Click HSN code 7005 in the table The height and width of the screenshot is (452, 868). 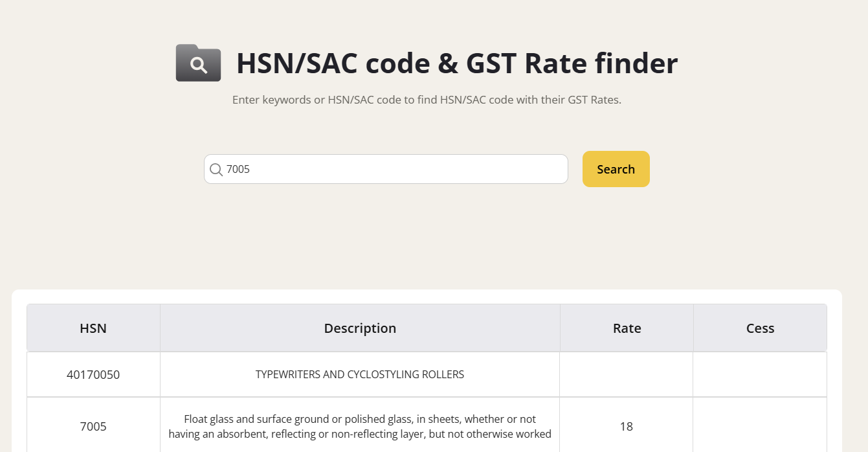coord(93,427)
